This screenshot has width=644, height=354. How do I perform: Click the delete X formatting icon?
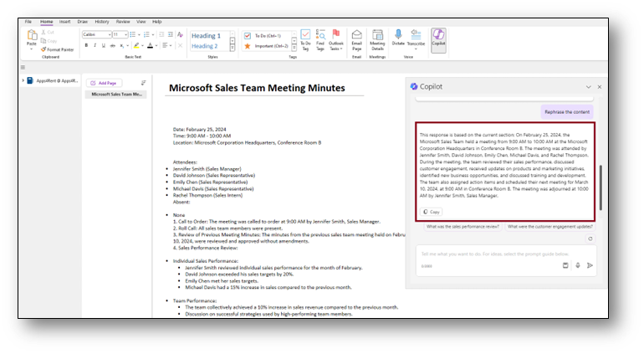[x=180, y=45]
